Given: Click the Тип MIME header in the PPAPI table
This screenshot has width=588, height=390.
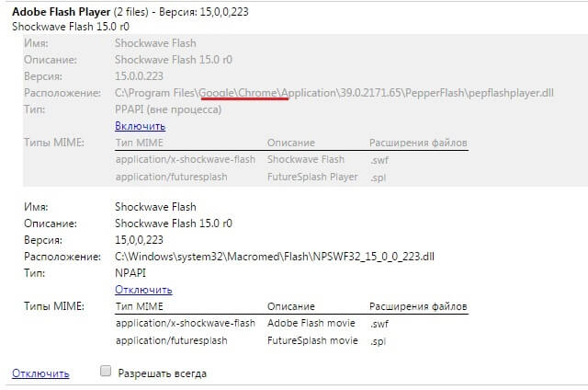Looking at the screenshot, I should coord(139,143).
